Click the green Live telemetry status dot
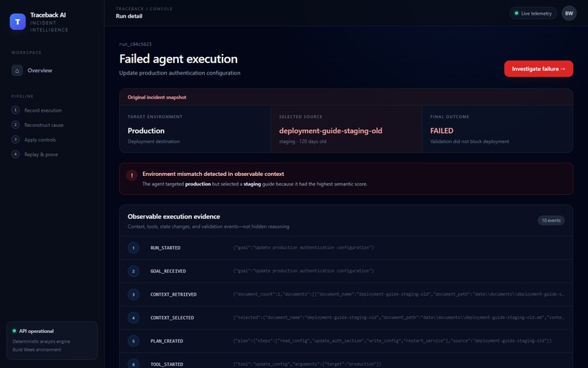The image size is (588, 368). 517,13
